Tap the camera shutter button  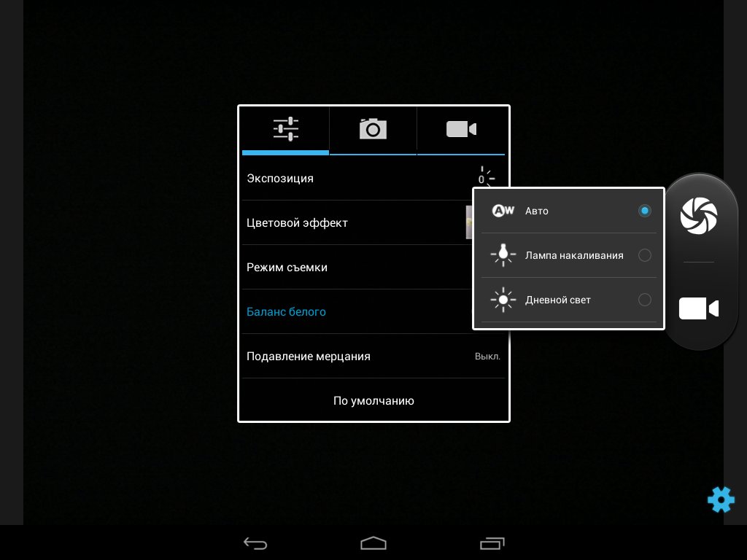pos(699,217)
